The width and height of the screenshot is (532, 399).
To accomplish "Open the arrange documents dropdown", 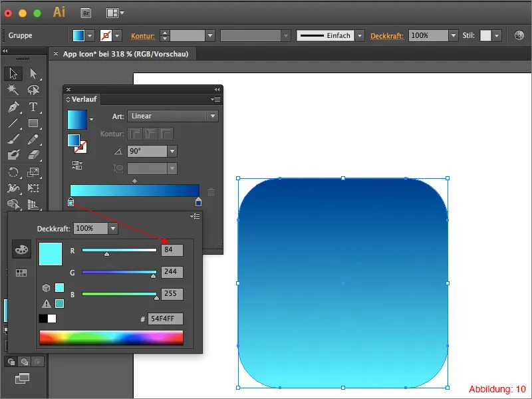I will (x=115, y=13).
